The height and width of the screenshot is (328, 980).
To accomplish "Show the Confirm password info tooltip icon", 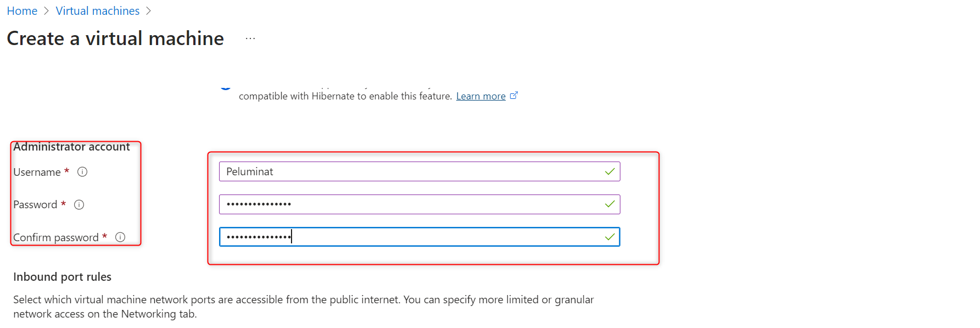I will (120, 237).
